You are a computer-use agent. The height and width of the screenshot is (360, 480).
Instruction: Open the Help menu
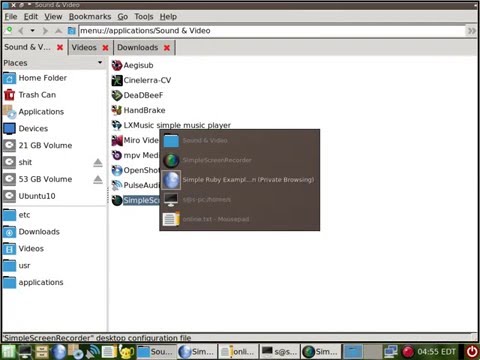(168, 17)
